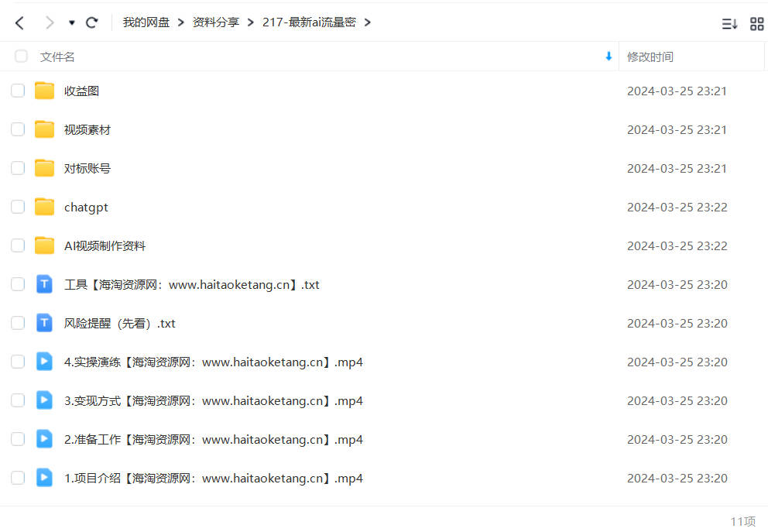
Task: Click the AI视频制作资料 folder icon
Action: (44, 245)
